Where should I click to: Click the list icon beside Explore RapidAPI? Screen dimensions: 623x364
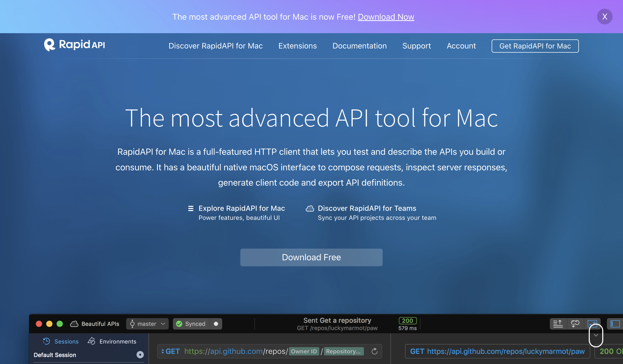191,208
